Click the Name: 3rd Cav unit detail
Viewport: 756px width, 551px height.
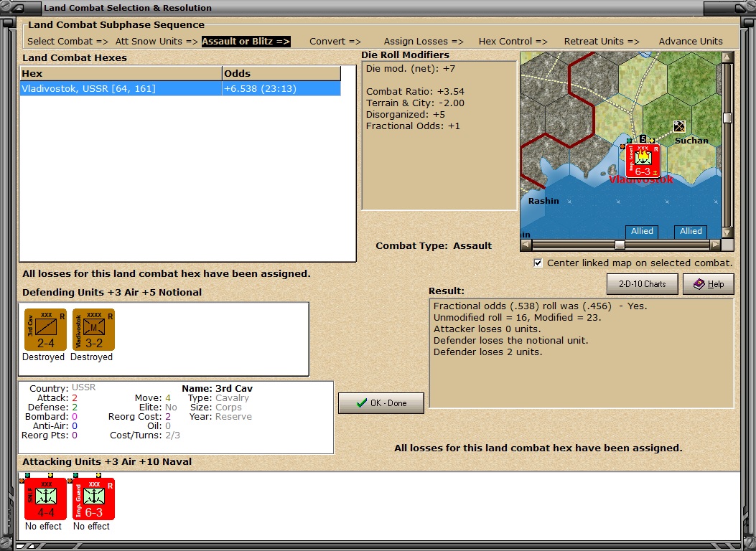point(217,388)
